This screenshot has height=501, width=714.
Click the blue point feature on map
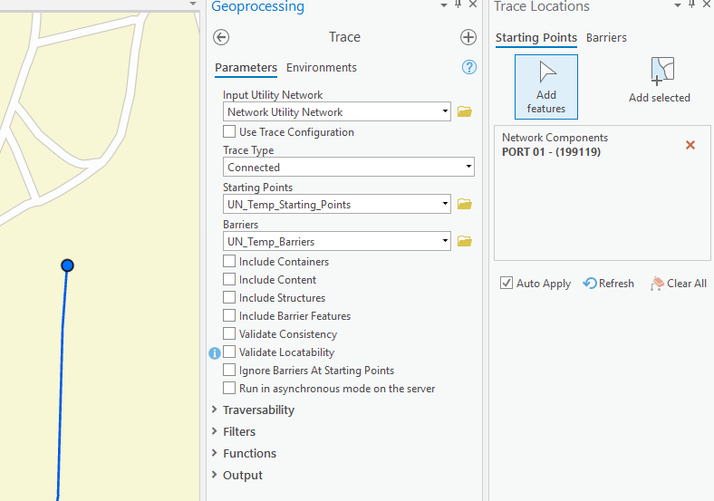(67, 265)
